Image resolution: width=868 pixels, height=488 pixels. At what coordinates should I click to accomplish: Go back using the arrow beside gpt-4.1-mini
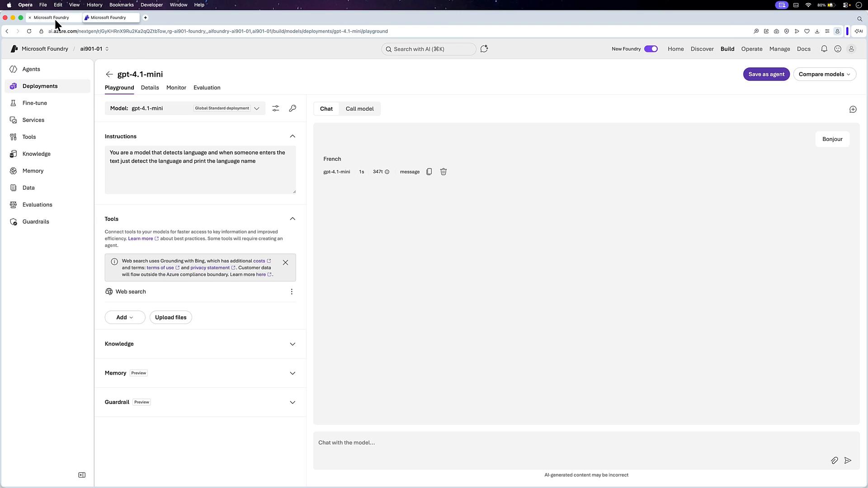pos(109,74)
